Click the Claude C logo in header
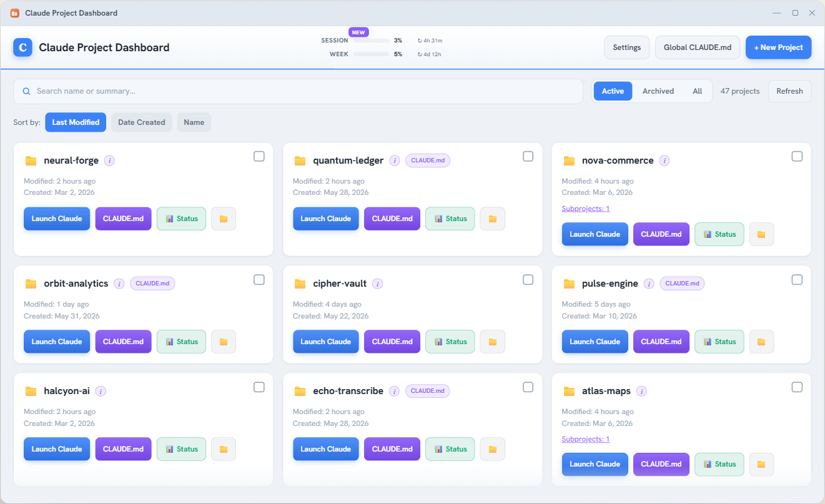825x504 pixels. (23, 47)
